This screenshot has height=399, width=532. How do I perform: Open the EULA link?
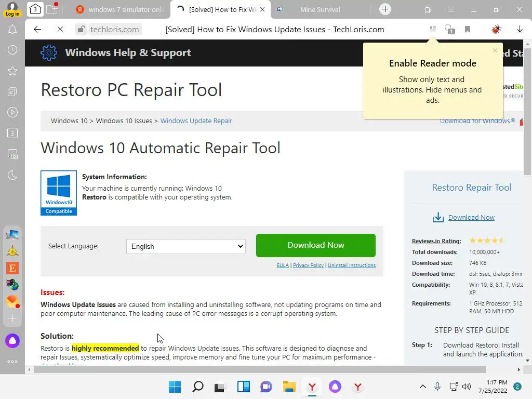pyautogui.click(x=283, y=265)
